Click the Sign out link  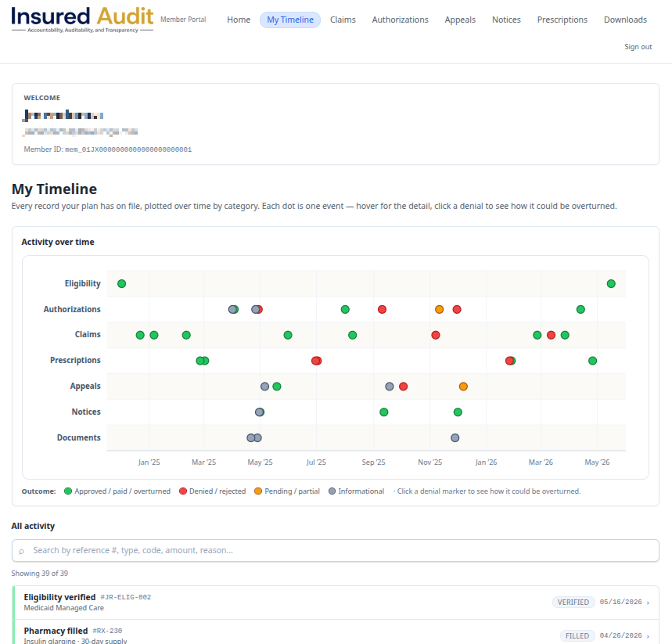(638, 47)
